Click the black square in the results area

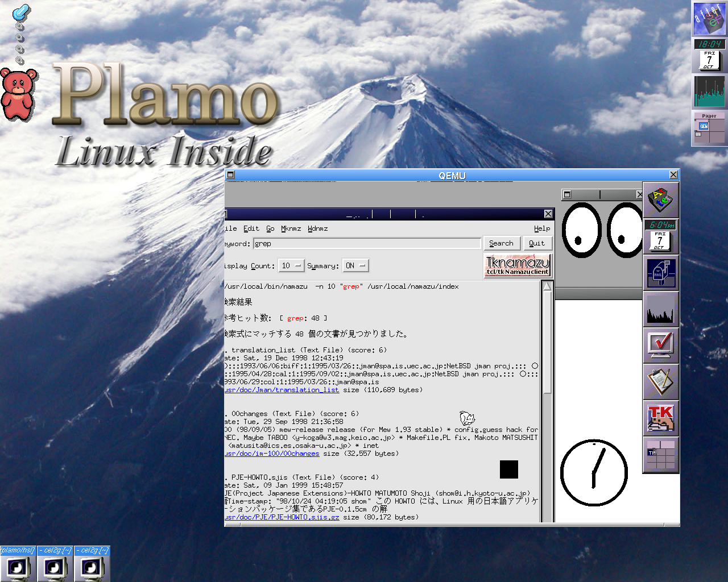click(x=509, y=469)
